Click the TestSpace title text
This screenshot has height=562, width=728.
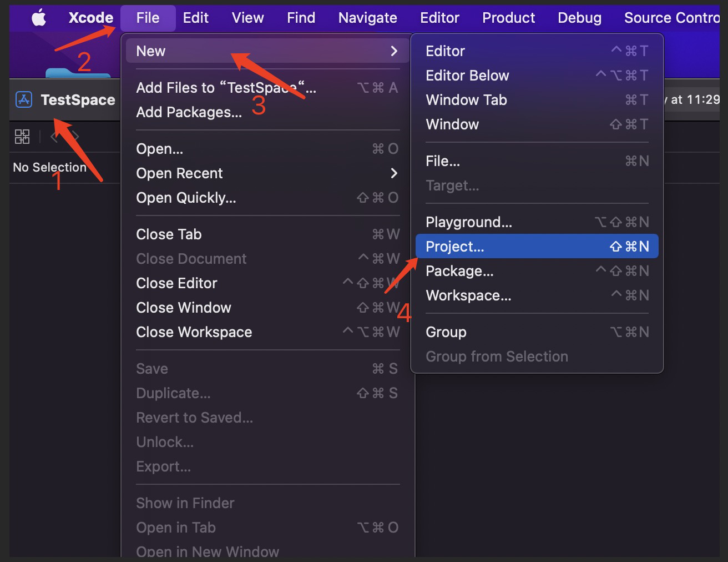point(78,100)
